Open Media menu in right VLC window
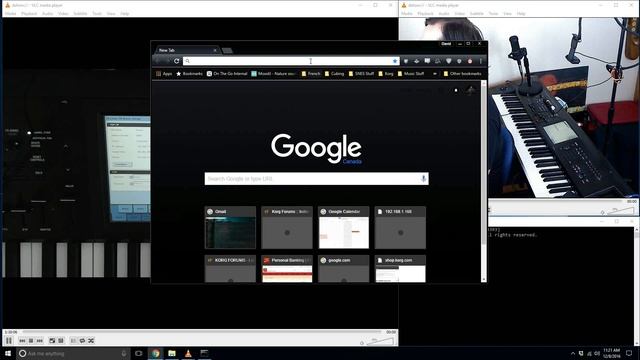 tap(407, 13)
